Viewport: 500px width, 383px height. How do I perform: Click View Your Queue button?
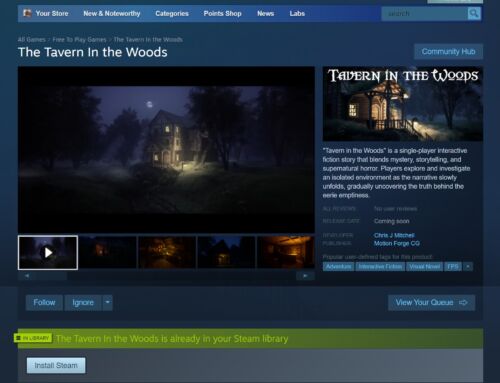(431, 302)
